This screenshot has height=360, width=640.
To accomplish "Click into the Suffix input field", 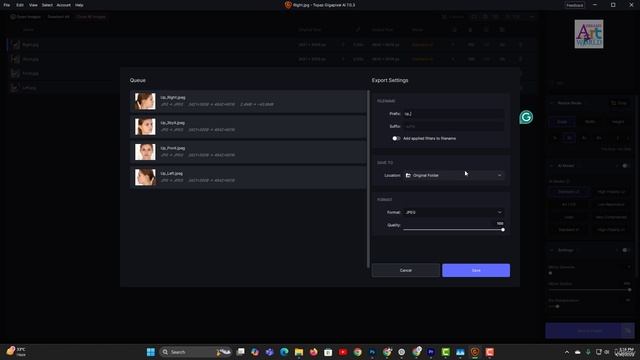I will click(x=453, y=127).
